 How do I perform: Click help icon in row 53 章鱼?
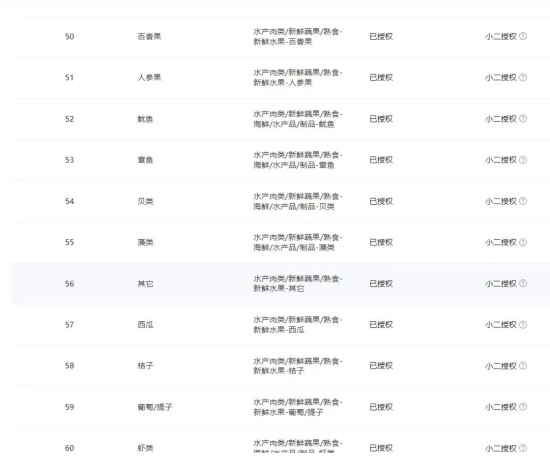(523, 160)
